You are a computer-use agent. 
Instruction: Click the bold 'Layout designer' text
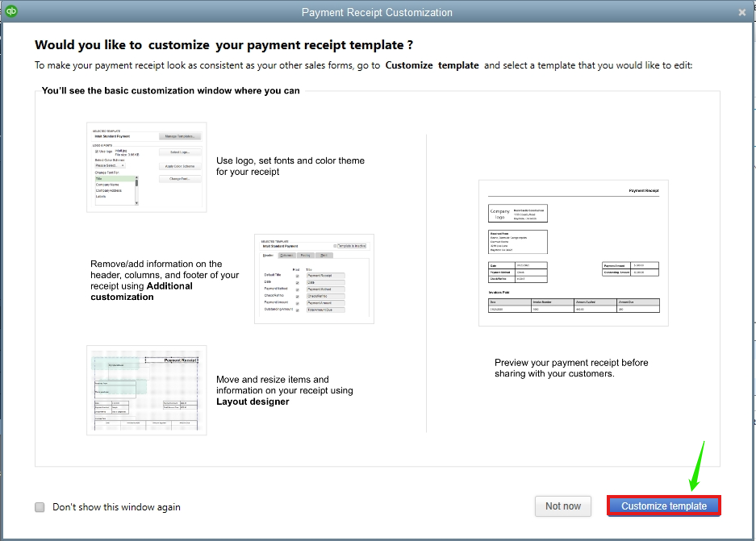[253, 402]
